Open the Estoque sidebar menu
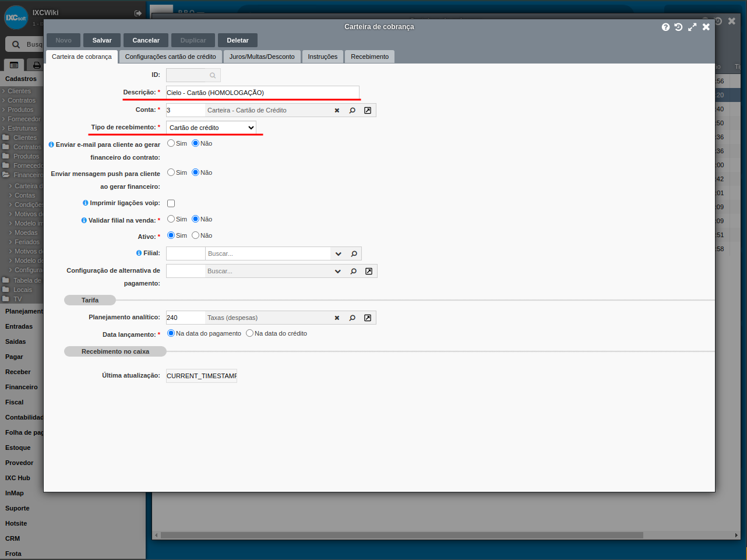This screenshot has height=560, width=747. pyautogui.click(x=18, y=448)
